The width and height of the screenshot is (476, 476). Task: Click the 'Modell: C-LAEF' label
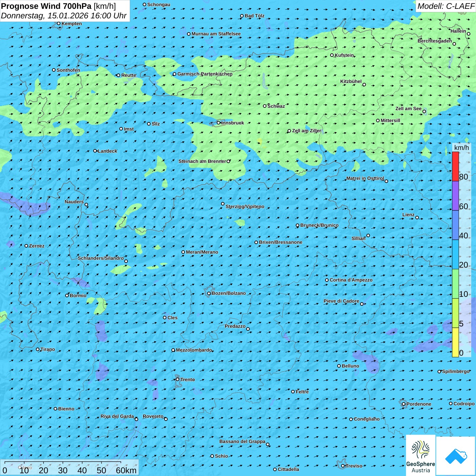pos(445,6)
